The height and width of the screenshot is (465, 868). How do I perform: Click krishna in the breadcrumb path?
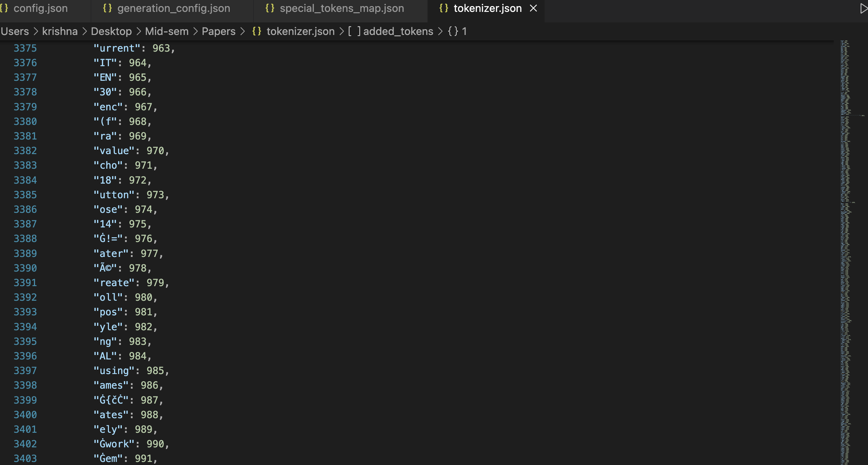(60, 31)
